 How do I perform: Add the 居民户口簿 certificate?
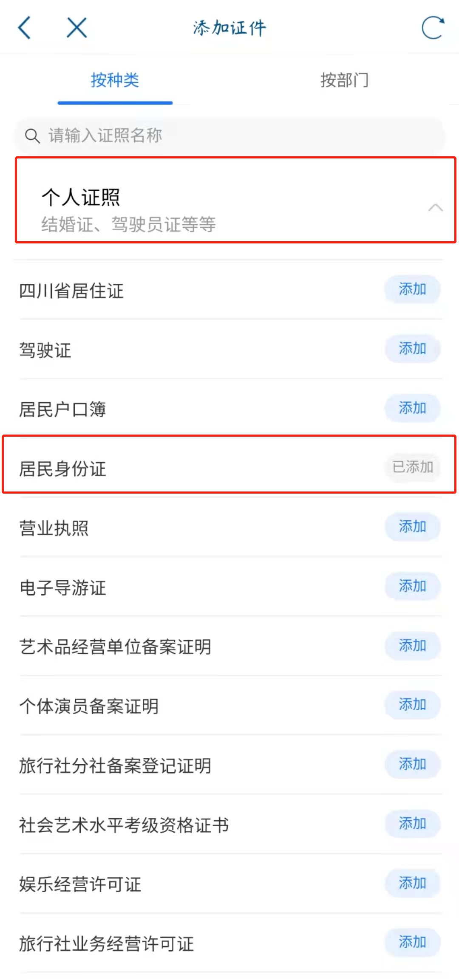pyautogui.click(x=412, y=408)
